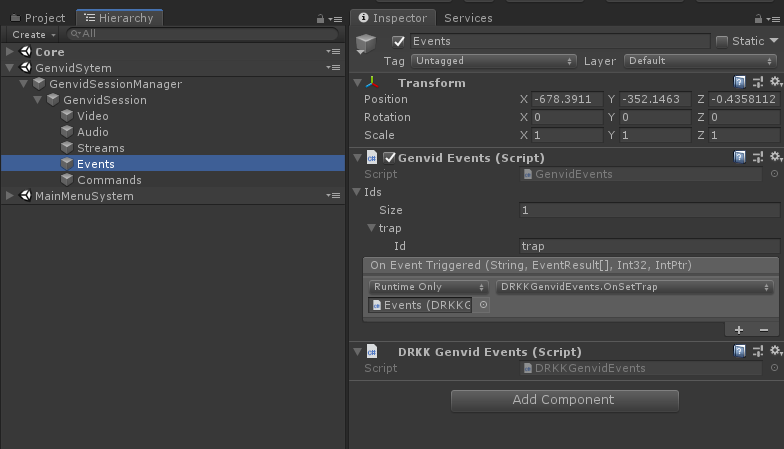Click the Position Y value field
The image size is (784, 449).
tap(655, 99)
